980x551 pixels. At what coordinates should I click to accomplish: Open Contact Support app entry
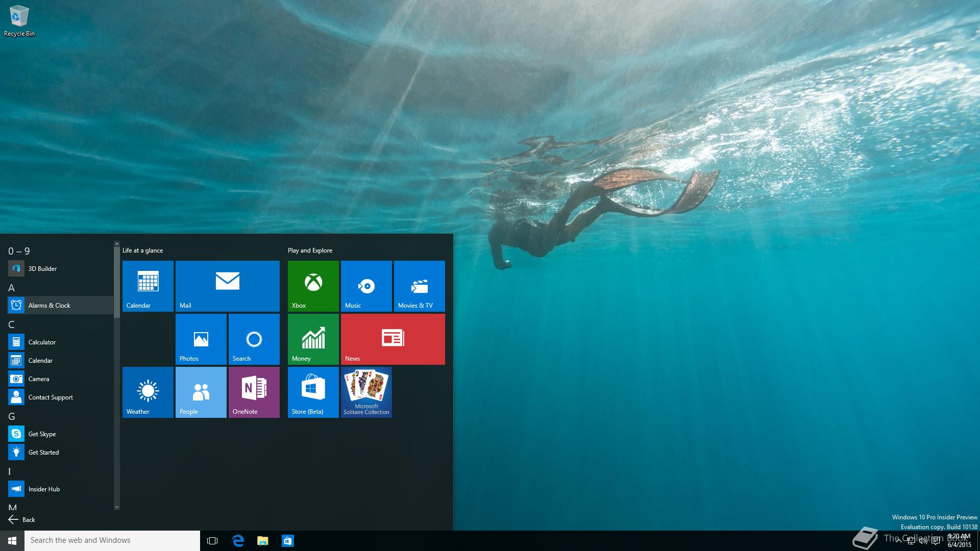pos(60,397)
